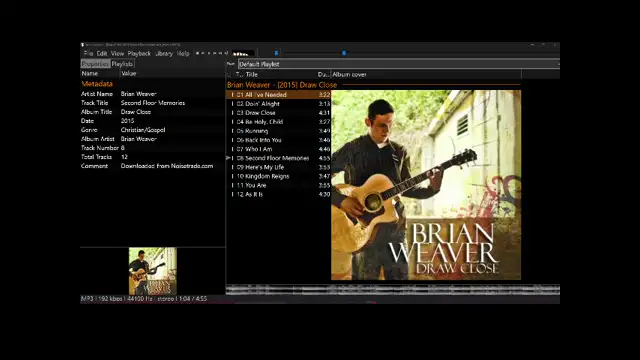This screenshot has height=360, width=640.
Task: Select track '10 Kingdom Reigns'
Action: pyautogui.click(x=278, y=176)
